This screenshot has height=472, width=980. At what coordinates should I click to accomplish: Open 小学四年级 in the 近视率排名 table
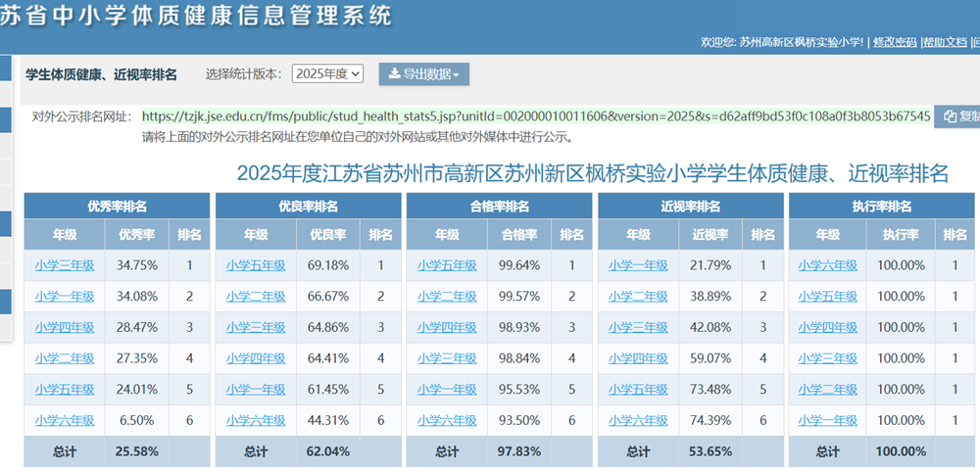638,358
